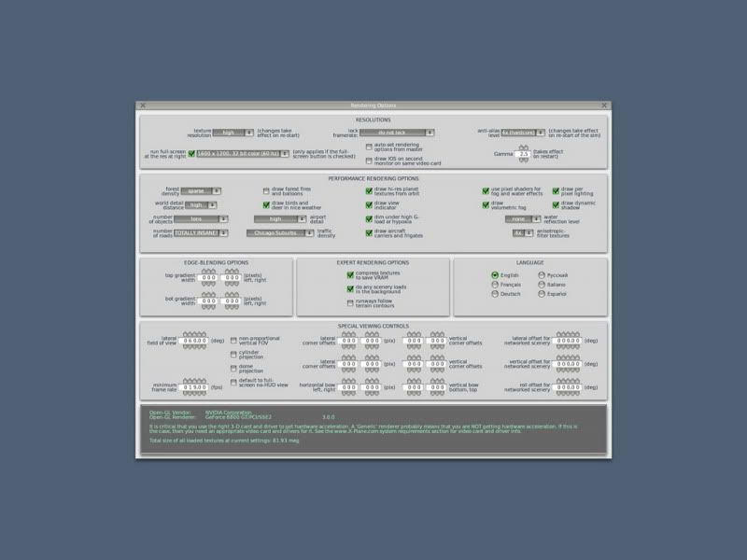This screenshot has height=560, width=747.
Task: Select the Русский language radio button
Action: [542, 275]
